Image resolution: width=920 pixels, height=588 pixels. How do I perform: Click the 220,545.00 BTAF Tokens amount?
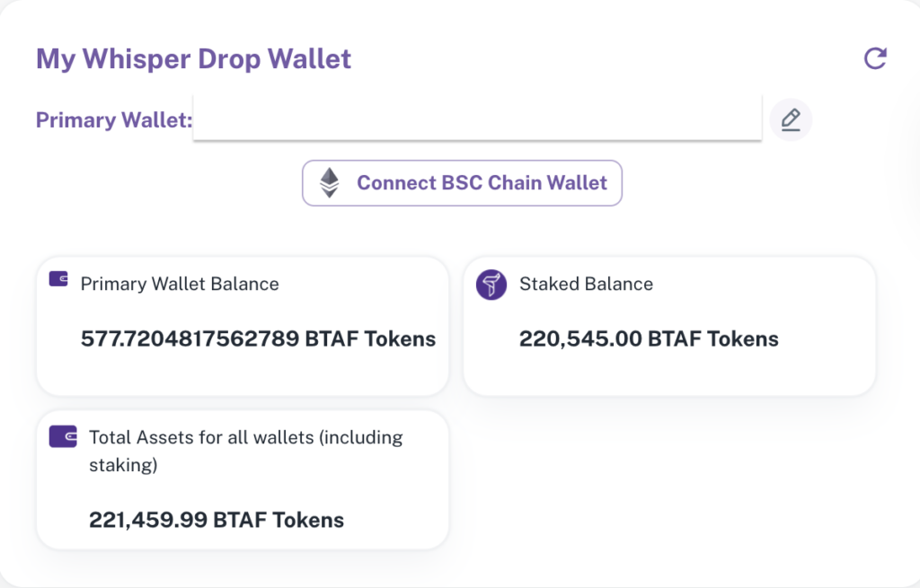point(649,338)
